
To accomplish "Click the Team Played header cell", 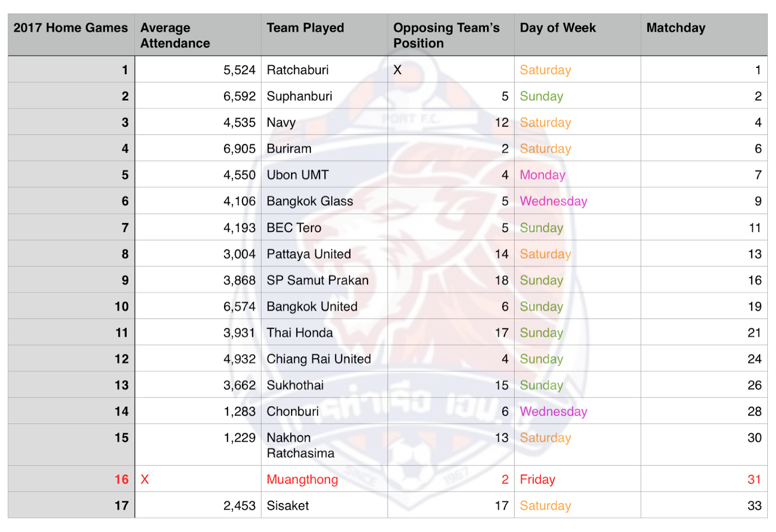I will click(x=324, y=35).
